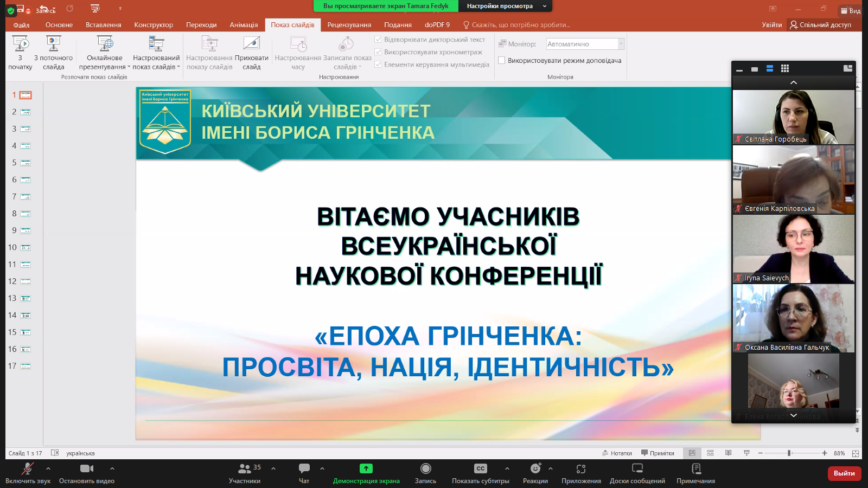Show subtitles with CC icon

(x=480, y=469)
